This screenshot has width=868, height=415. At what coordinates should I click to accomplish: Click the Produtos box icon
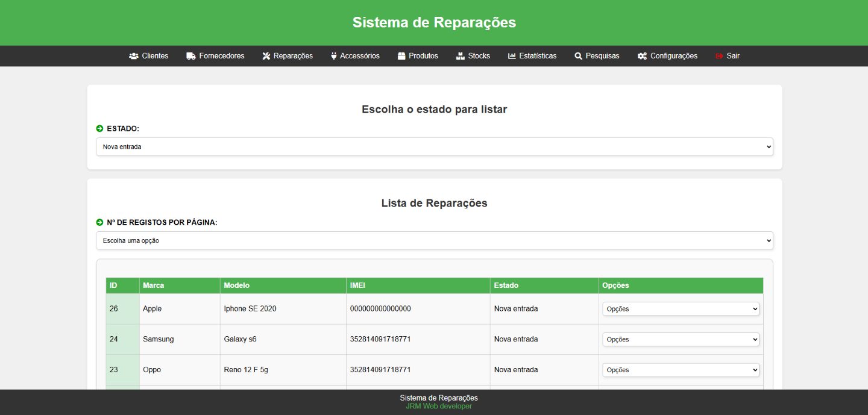click(x=401, y=56)
